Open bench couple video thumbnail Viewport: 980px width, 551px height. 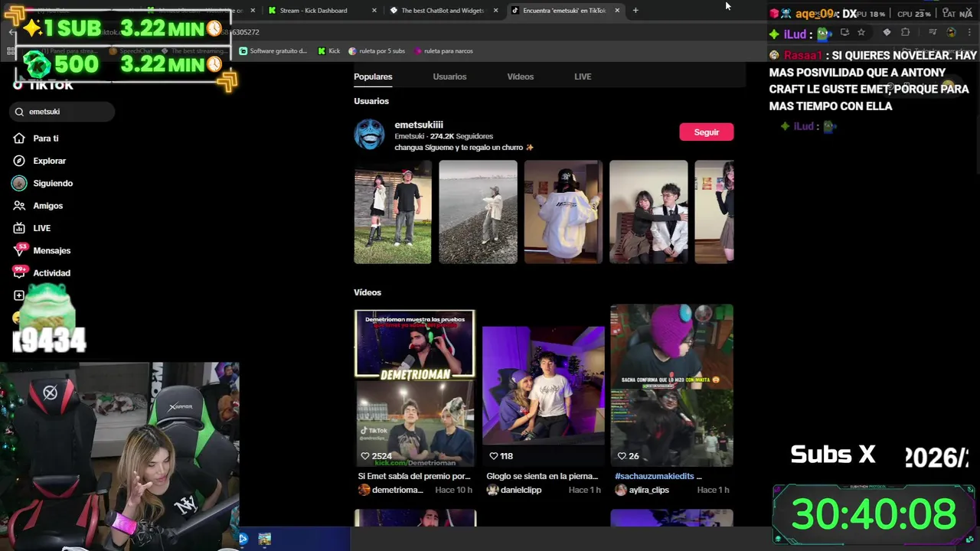coord(648,212)
